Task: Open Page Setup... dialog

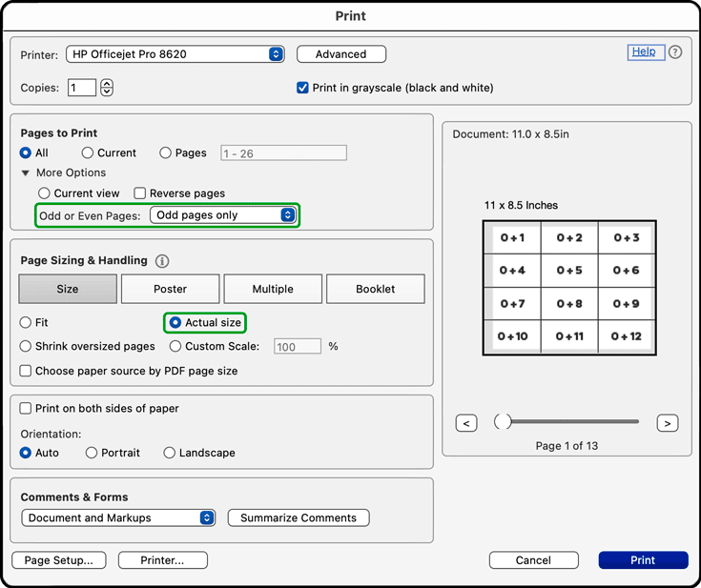Action: tap(59, 560)
